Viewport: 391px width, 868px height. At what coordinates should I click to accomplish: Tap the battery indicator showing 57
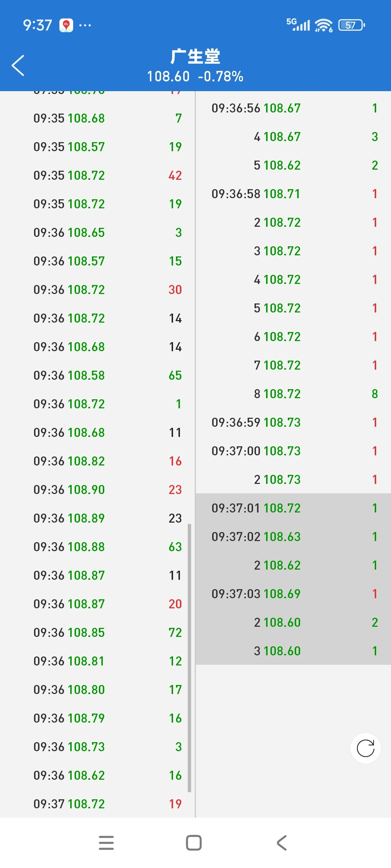[352, 25]
